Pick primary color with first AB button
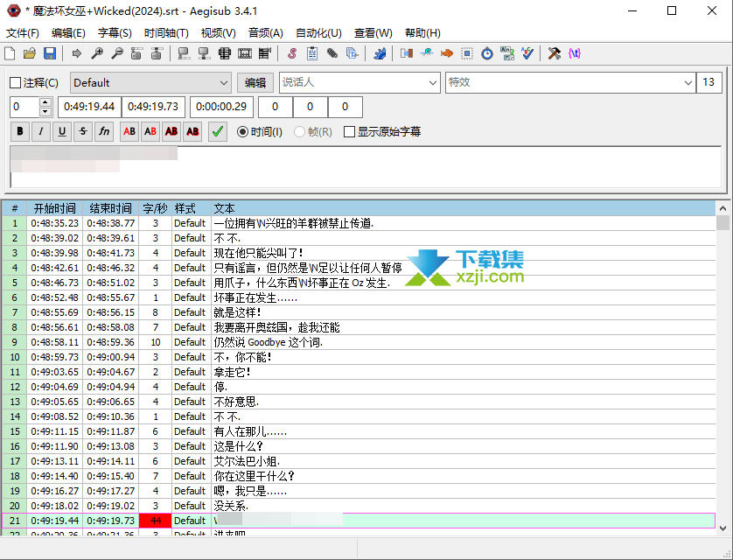This screenshot has width=733, height=560. pos(129,132)
